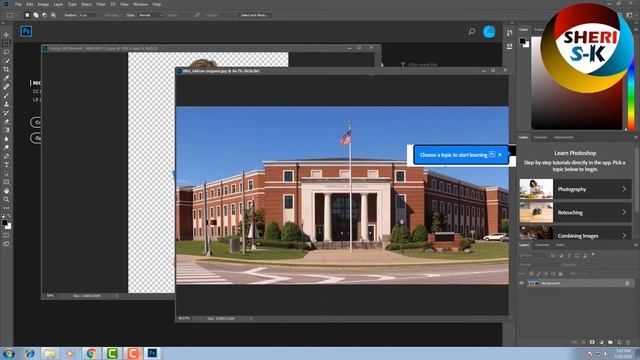
Task: Select the Rectangular Marquee tool
Action: (x=6, y=43)
